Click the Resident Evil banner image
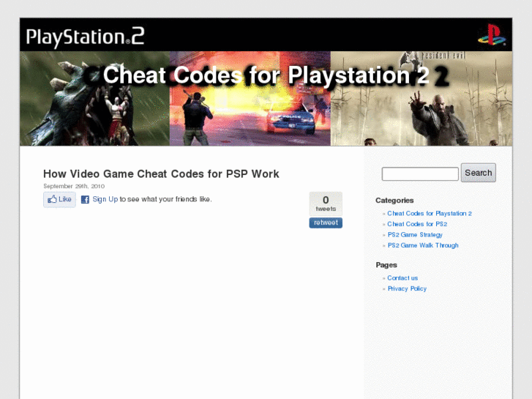Viewport: 532px width, 399px height. 422,99
